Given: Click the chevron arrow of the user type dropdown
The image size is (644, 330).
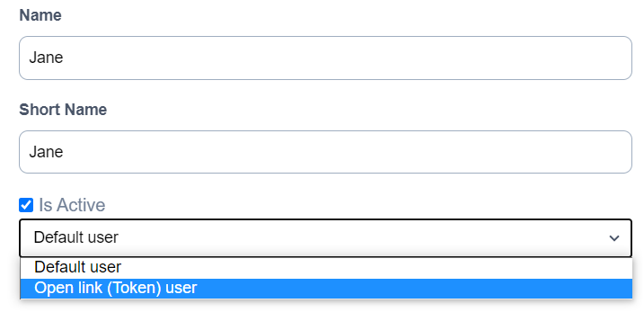Looking at the screenshot, I should [614, 238].
